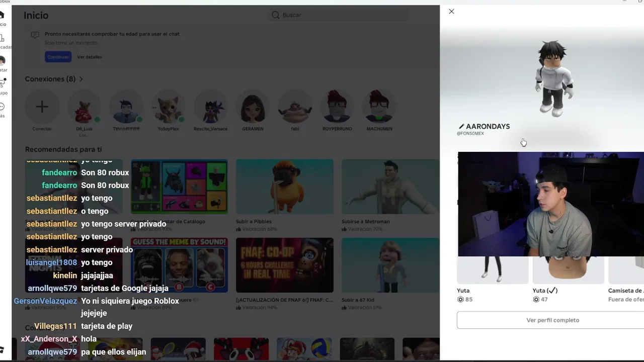Click 'yo tengo server privado' chat message
The height and width of the screenshot is (362, 644).
[124, 224]
